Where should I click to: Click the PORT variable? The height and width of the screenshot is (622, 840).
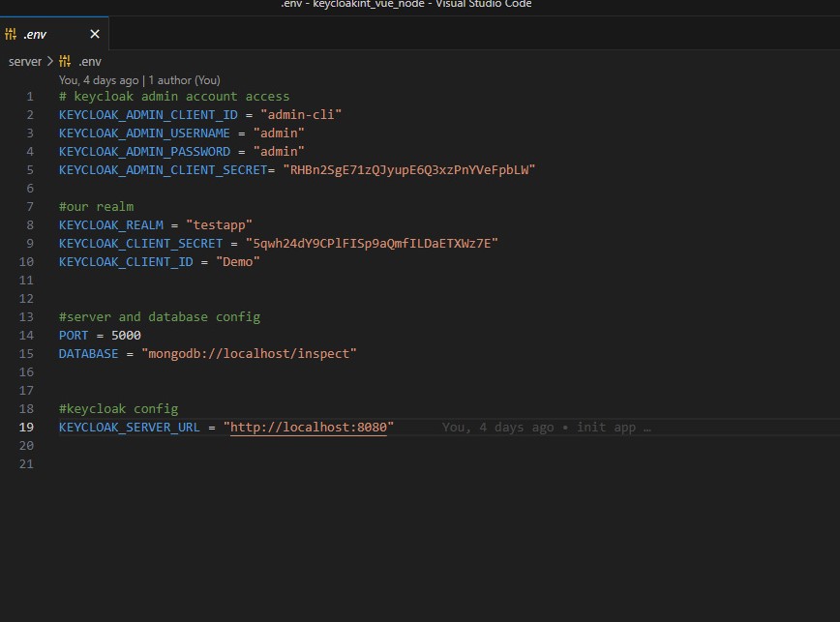74,335
